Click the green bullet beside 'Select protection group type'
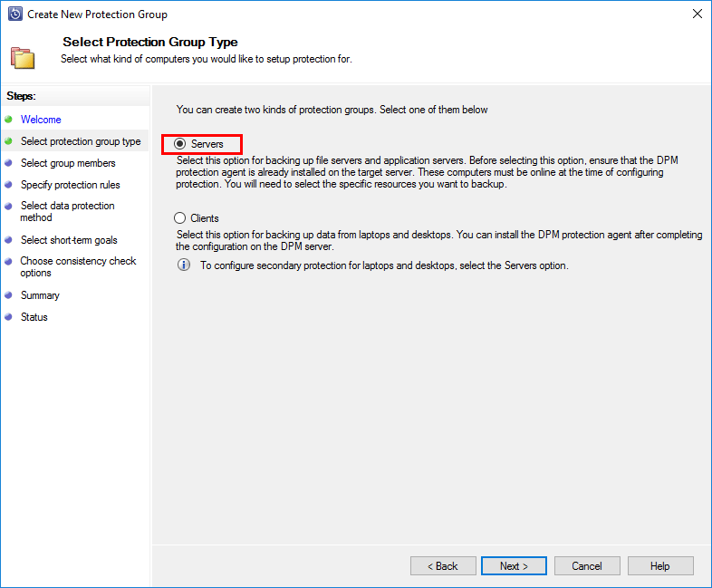The width and height of the screenshot is (712, 588). (8, 141)
